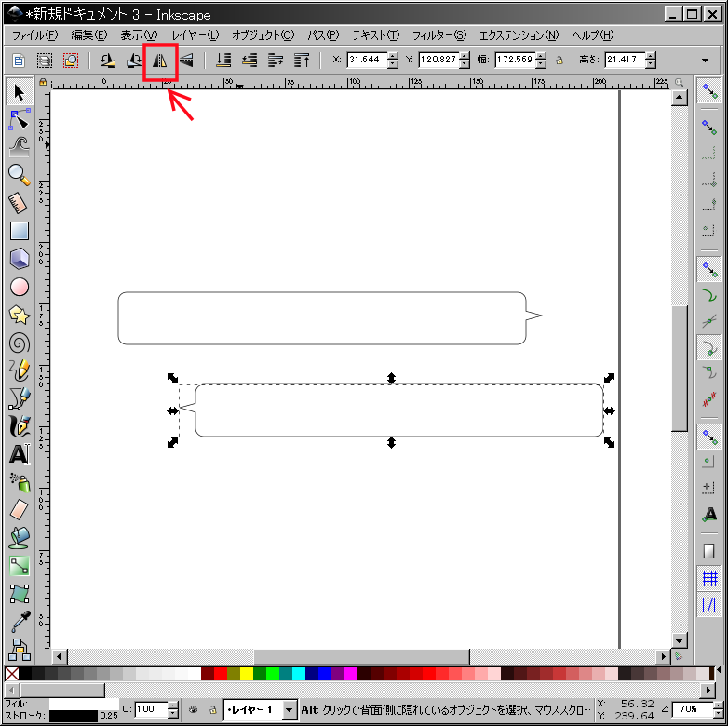Select the Text tool
This screenshot has height=726, width=728.
point(19,454)
